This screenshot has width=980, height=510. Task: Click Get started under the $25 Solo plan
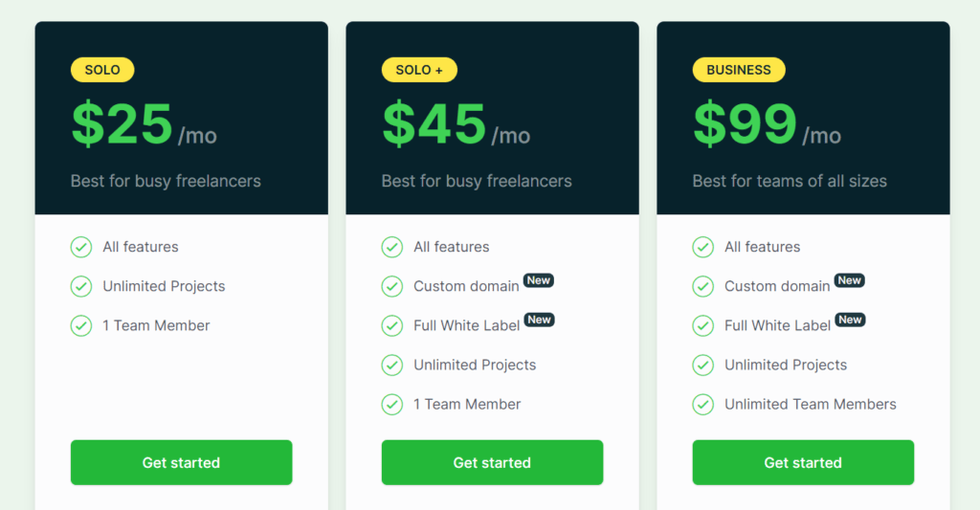[x=181, y=462]
